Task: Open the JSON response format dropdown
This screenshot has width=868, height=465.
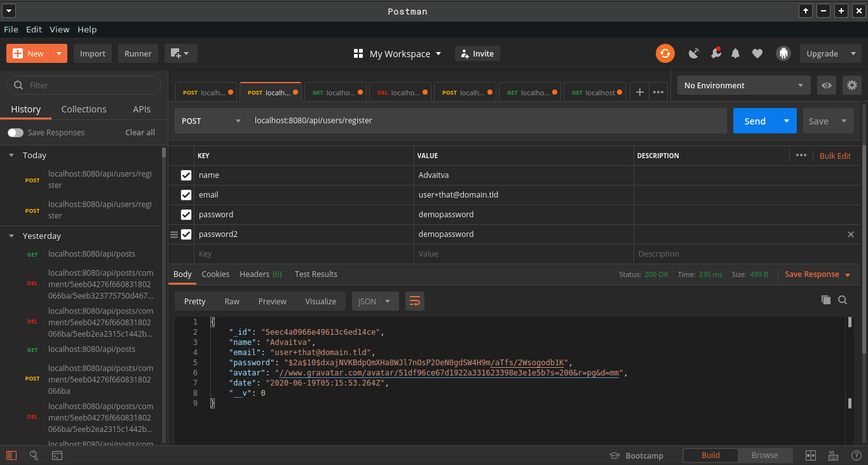Action: point(375,301)
